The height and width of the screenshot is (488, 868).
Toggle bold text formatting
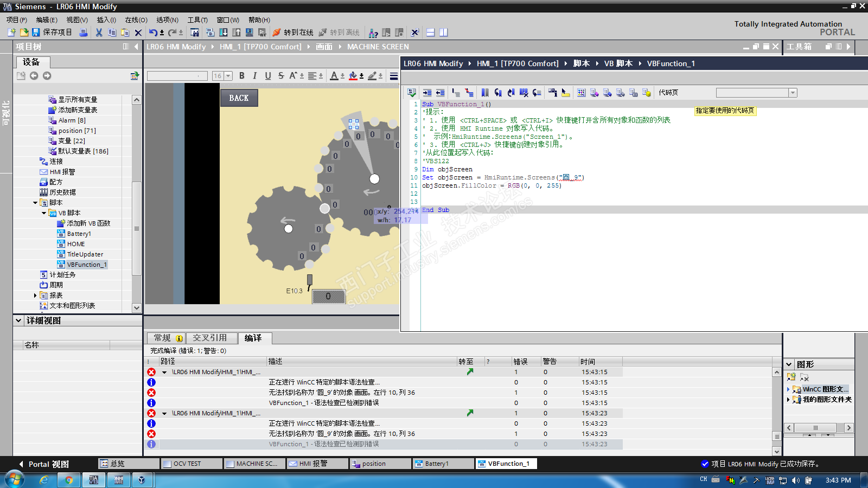242,76
